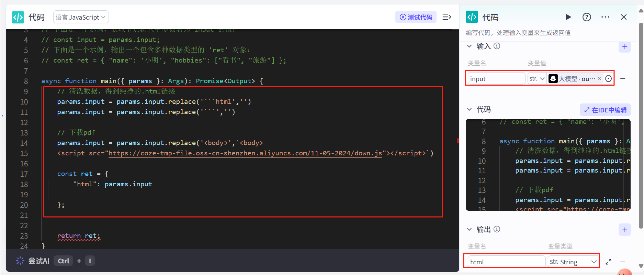Click the 测试代码 button
Image resolution: width=644 pixels, height=275 pixels.
pyautogui.click(x=416, y=17)
